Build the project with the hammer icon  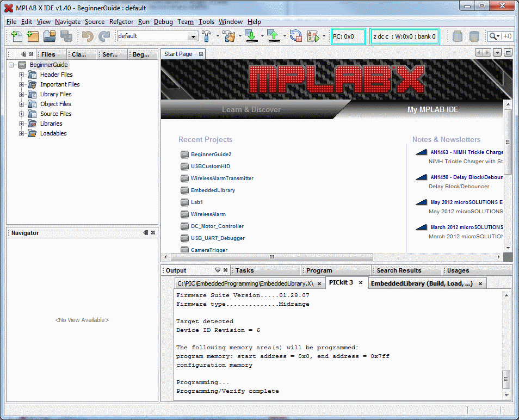tap(207, 36)
